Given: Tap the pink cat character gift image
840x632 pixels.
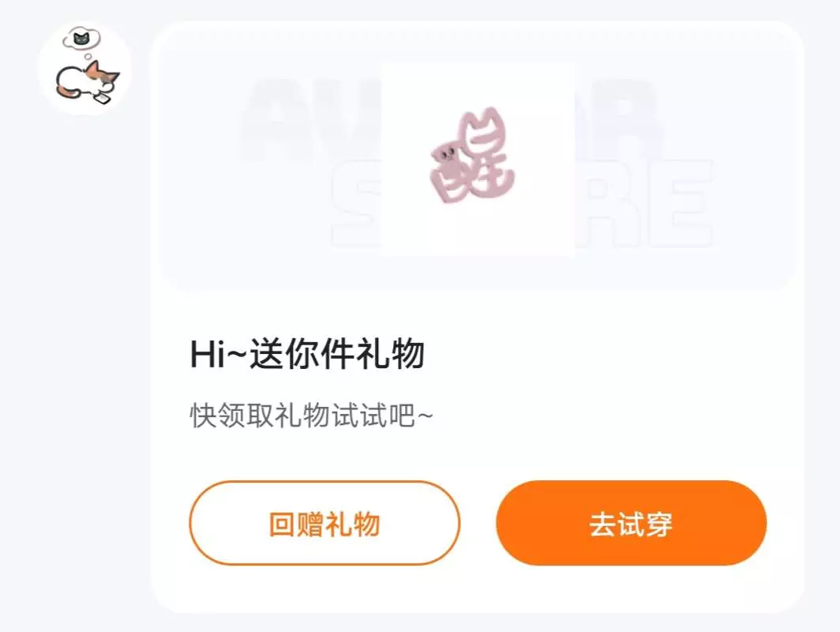Looking at the screenshot, I should (x=472, y=156).
